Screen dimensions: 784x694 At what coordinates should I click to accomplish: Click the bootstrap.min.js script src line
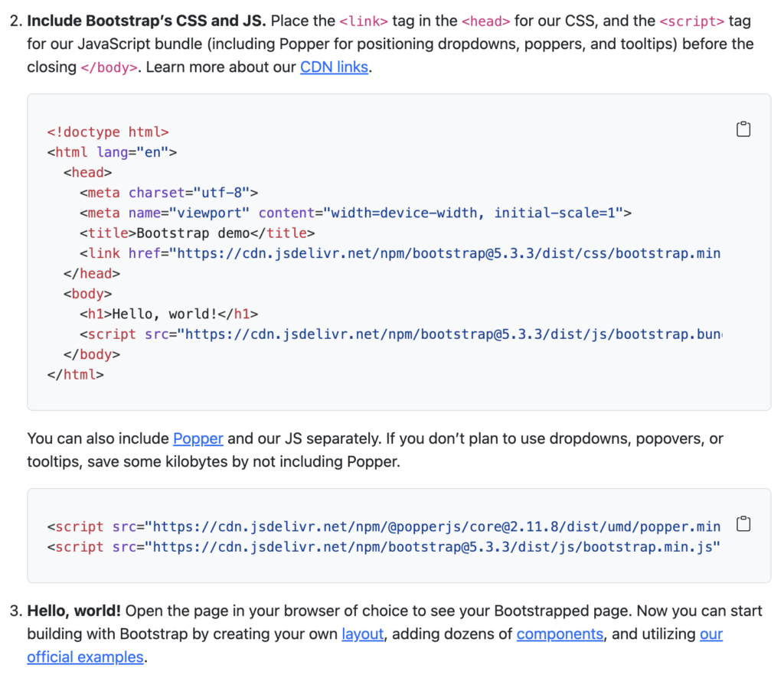click(384, 546)
